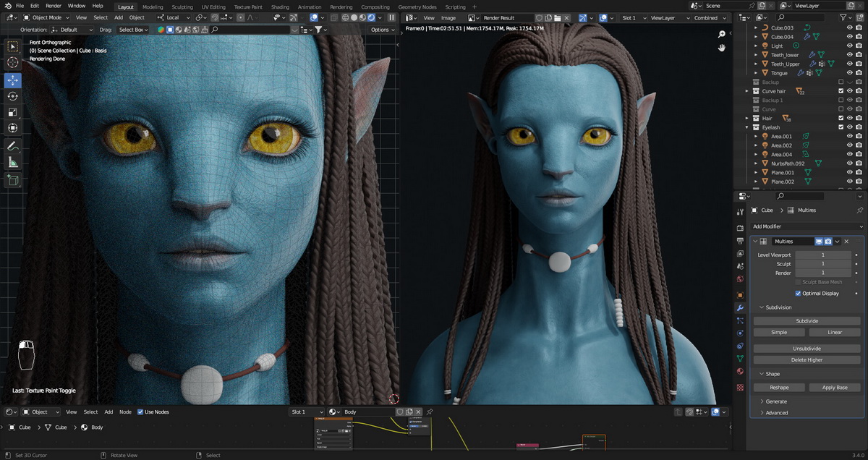868x460 pixels.
Task: Activate the Scale tool in viewport toolbar
Action: [x=13, y=112]
